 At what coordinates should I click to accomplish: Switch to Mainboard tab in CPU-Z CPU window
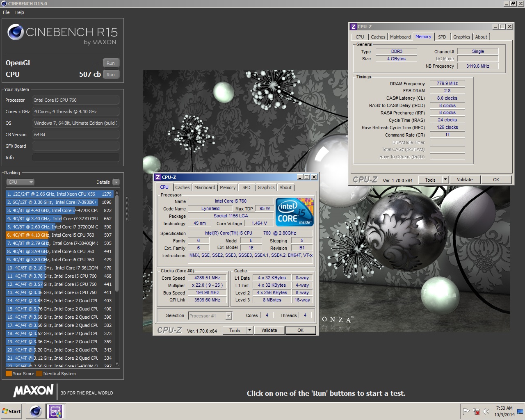point(205,187)
